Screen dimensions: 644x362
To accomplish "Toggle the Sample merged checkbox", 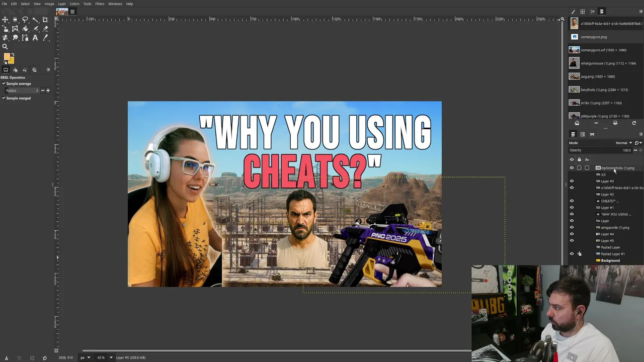I will click(4, 98).
